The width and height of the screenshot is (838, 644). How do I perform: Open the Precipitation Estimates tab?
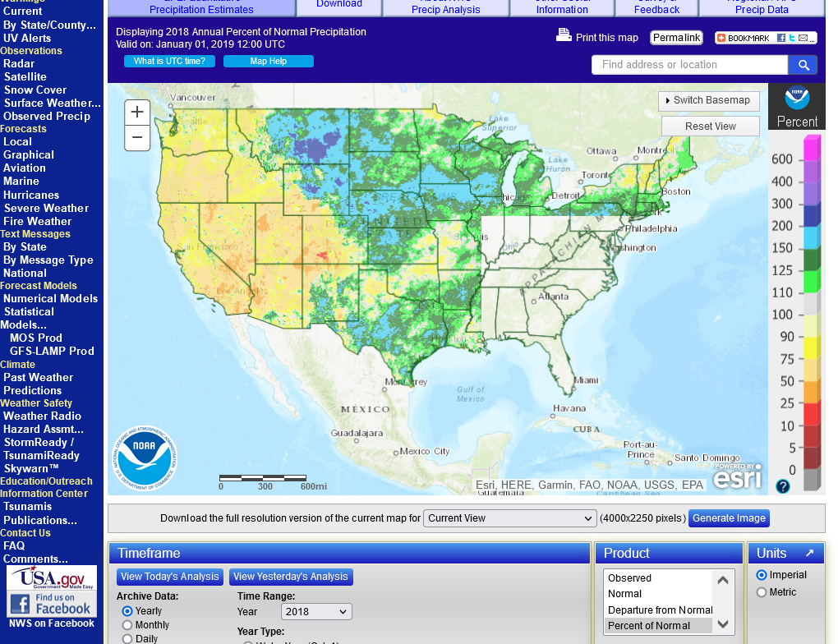pos(201,7)
